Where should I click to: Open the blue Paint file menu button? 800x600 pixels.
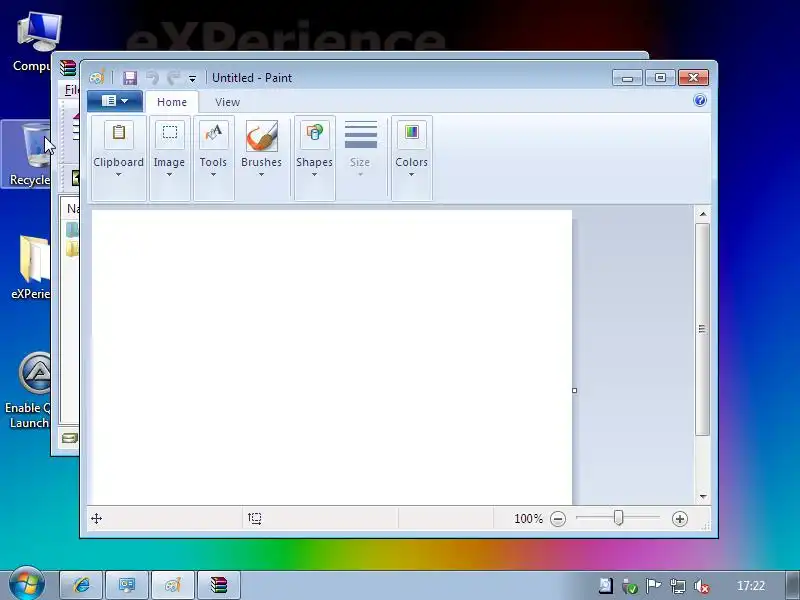[x=115, y=101]
